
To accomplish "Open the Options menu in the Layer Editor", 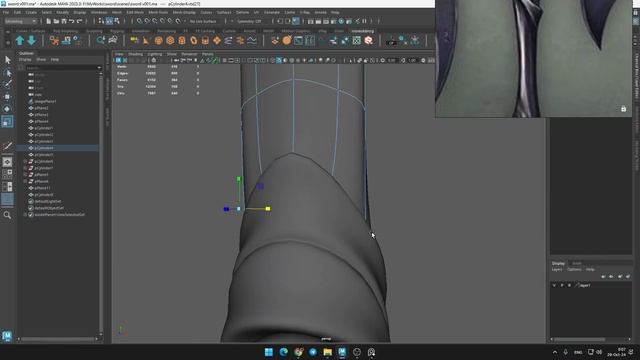I will [x=574, y=269].
